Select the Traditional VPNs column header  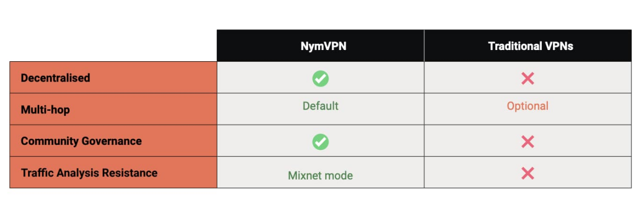pyautogui.click(x=528, y=46)
